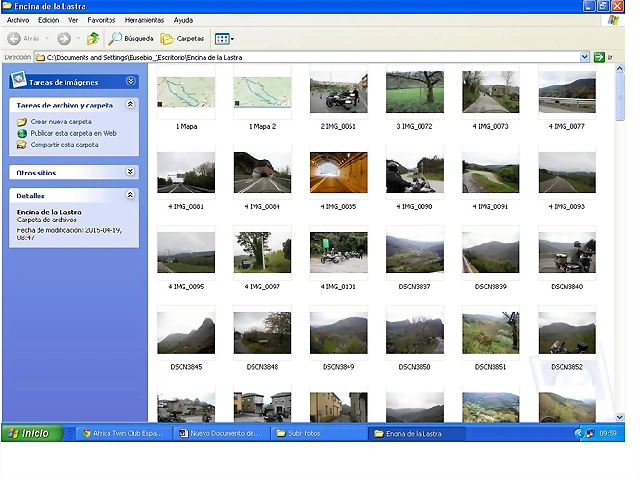Select the 4 IMG_0091 curvy road photo
Screen dimensions: 640x480
[x=491, y=173]
